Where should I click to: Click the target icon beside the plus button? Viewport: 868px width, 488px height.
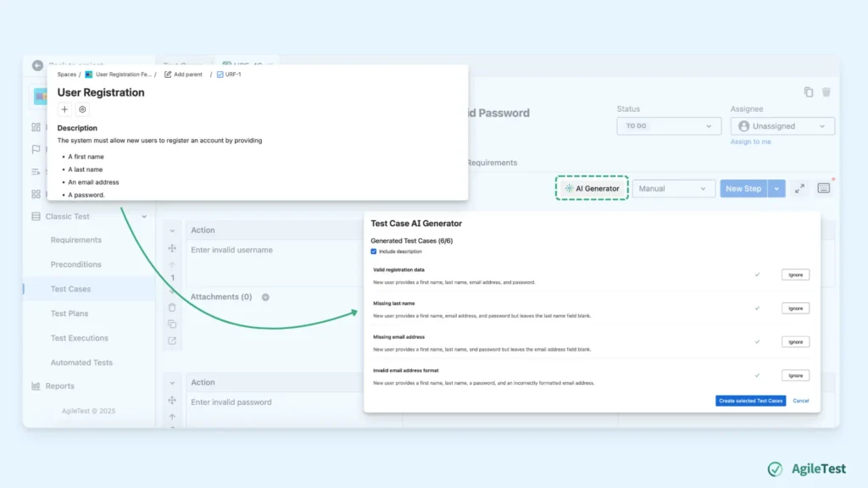coord(82,109)
